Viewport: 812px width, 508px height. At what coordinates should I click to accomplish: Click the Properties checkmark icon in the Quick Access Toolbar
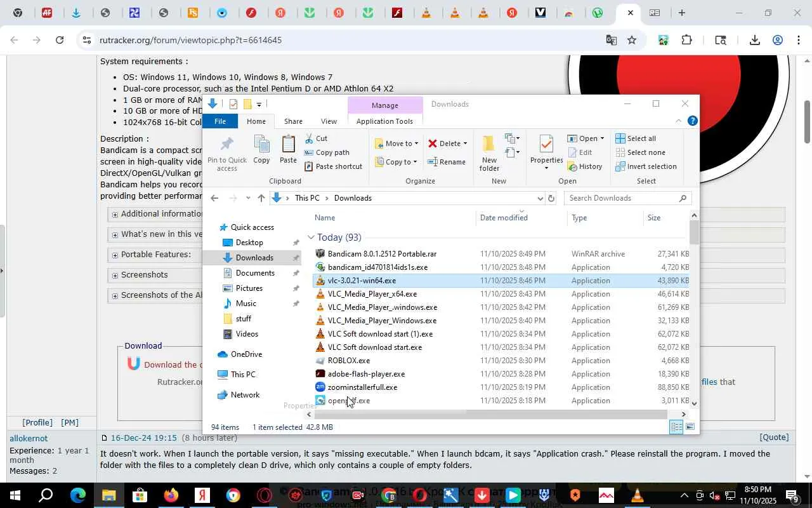coord(233,104)
